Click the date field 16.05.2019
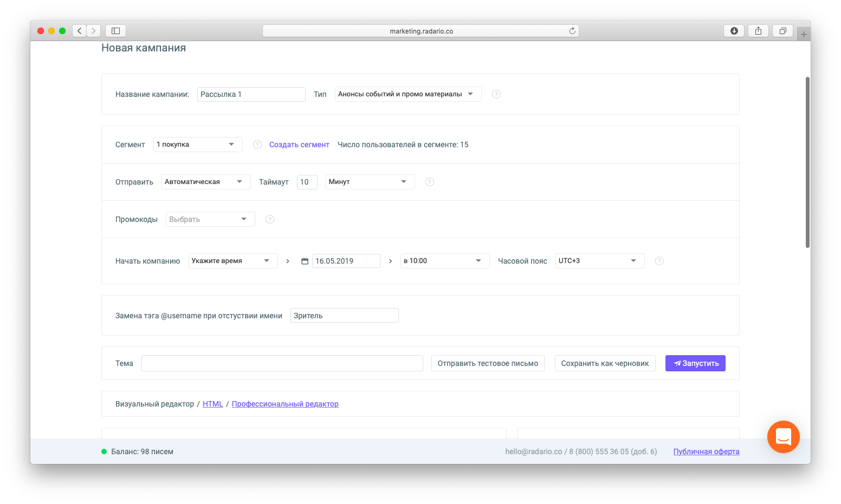 346,261
